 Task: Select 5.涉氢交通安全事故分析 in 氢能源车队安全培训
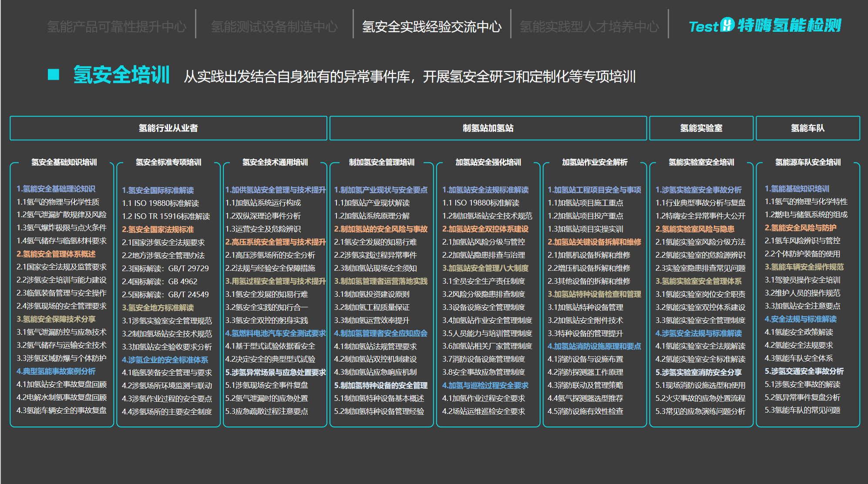[x=804, y=371]
